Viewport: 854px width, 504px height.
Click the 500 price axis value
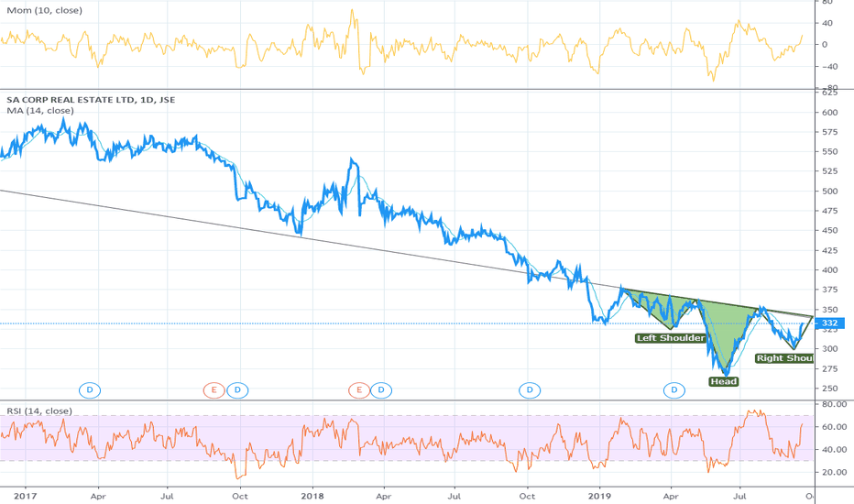point(830,192)
